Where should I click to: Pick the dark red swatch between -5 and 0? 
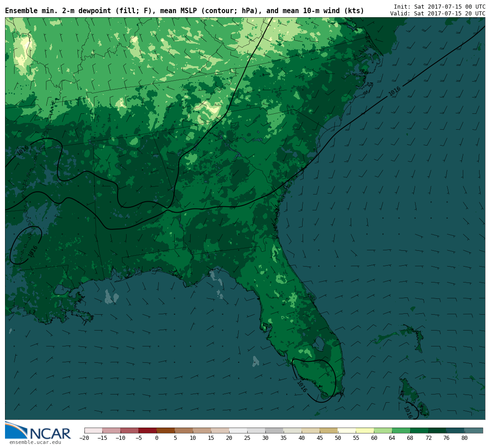[x=148, y=430]
